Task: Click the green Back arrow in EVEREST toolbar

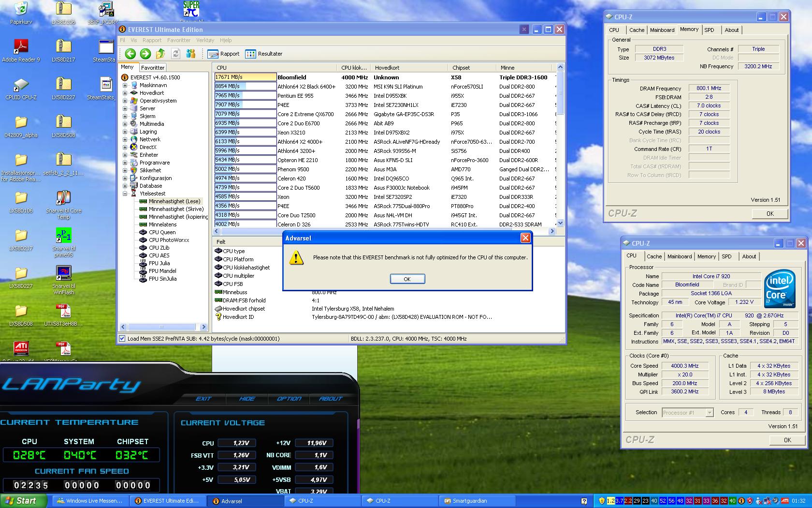Action: [x=130, y=54]
